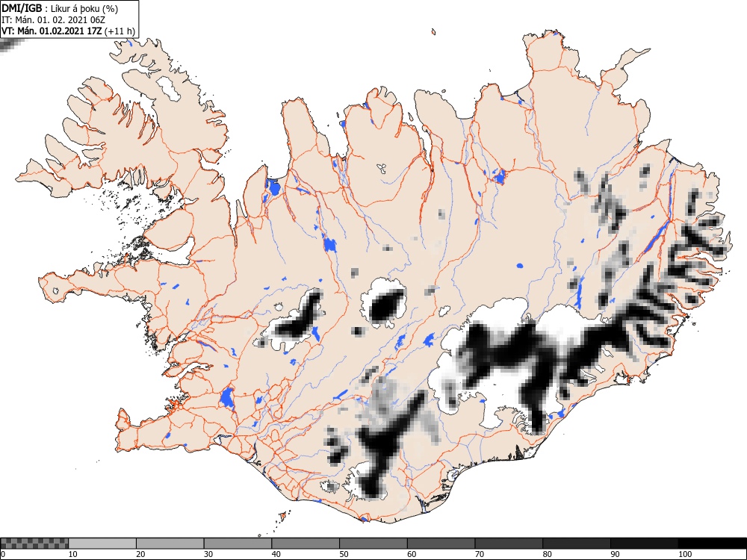Screen dimensions: 747x560
Task: Pick the 30–40 grey legend swatch
Action: point(238,544)
